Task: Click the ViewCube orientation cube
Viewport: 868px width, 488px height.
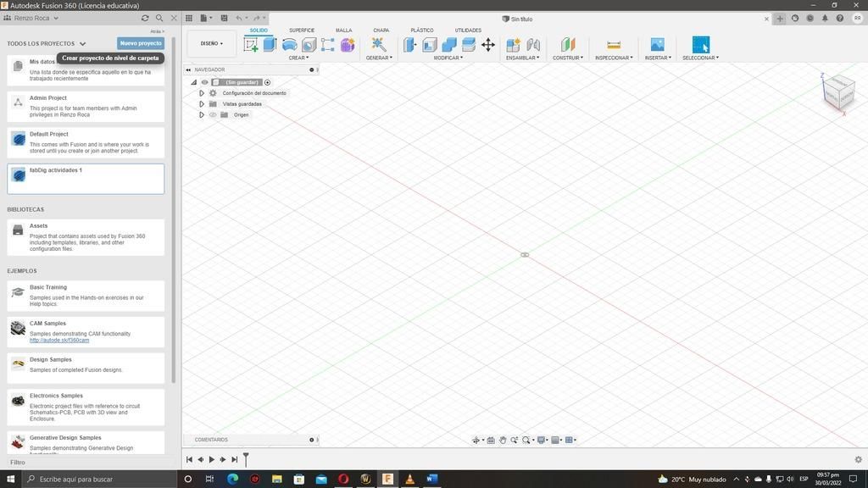Action: [x=839, y=93]
